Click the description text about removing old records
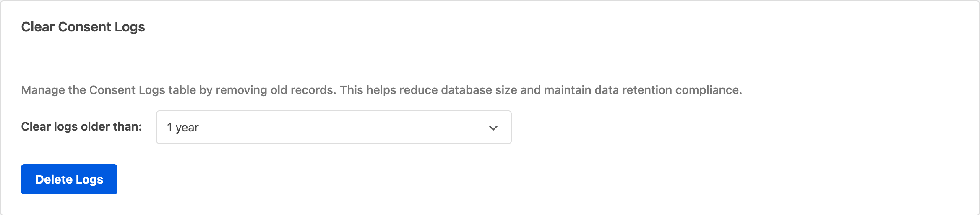This screenshot has height=215, width=980. pyautogui.click(x=381, y=90)
